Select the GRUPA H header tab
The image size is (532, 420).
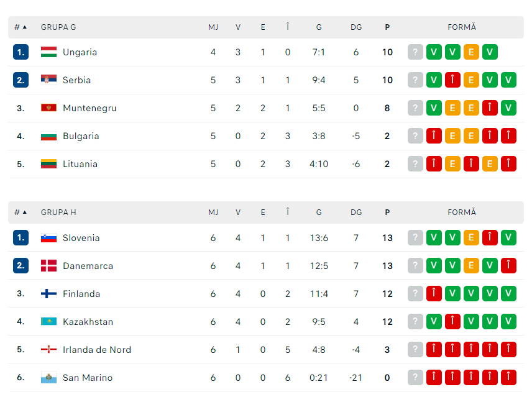click(x=58, y=212)
